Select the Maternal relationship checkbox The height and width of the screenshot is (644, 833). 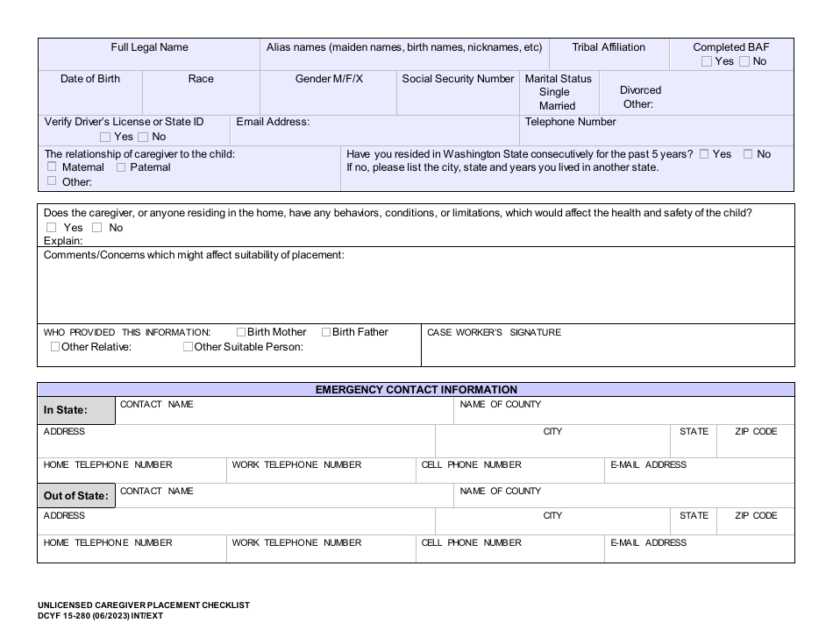51,167
